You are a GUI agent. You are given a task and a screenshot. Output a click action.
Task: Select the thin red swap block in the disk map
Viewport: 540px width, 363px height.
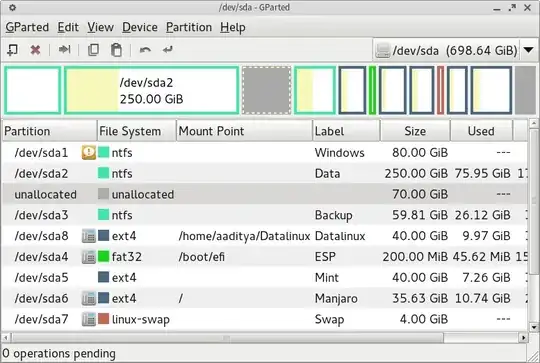(x=440, y=90)
